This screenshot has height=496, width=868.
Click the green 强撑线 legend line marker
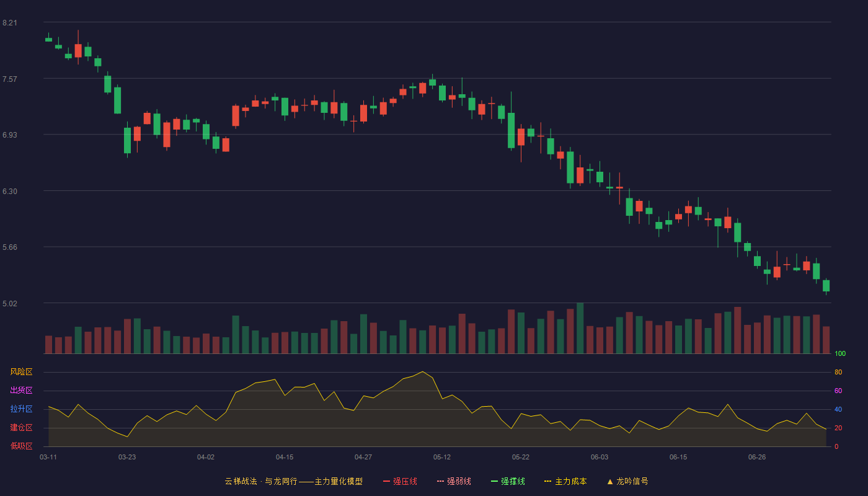tap(494, 481)
